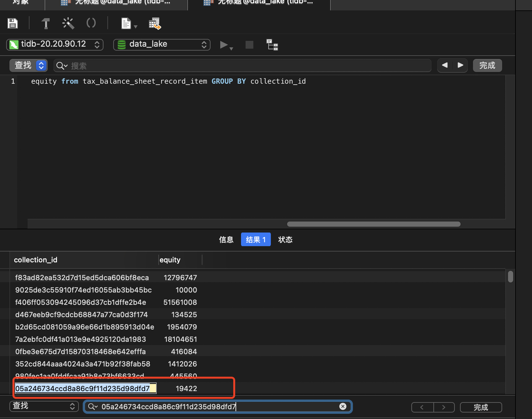Screen dimensions: 532x419
Task: Open the query builder hammer tool
Action: tap(45, 23)
